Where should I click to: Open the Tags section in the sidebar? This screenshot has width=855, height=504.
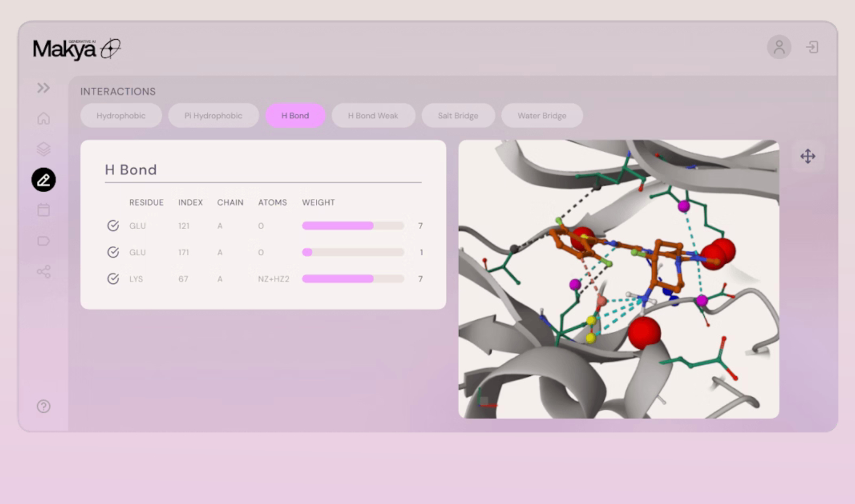coord(43,241)
